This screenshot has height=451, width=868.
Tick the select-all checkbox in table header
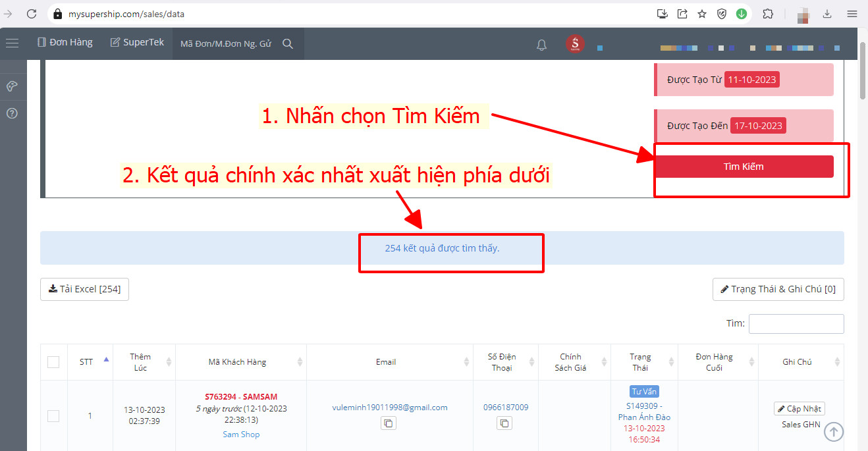coord(53,361)
